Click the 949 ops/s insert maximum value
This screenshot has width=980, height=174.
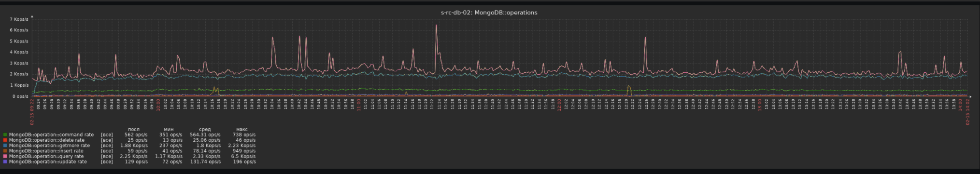[244, 151]
